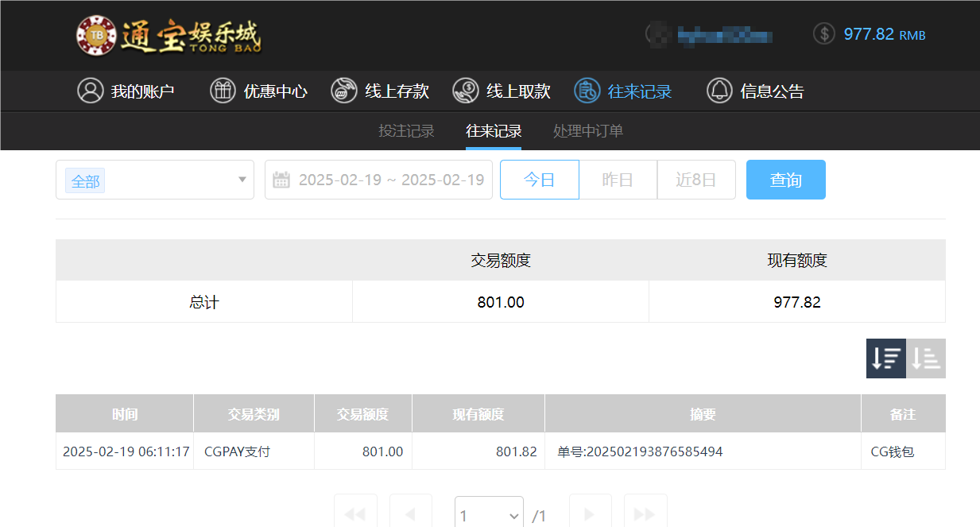Open the 线上取款 withdrawal icon

point(465,91)
